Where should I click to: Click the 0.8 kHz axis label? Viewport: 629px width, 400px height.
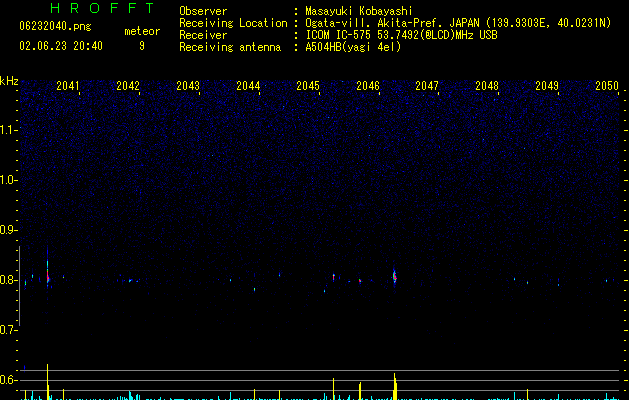8,280
